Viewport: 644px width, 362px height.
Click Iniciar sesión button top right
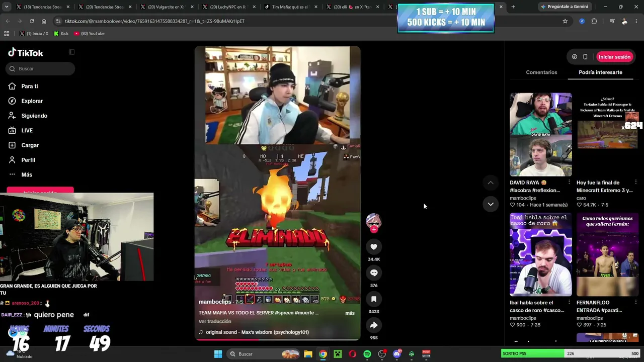tap(614, 57)
